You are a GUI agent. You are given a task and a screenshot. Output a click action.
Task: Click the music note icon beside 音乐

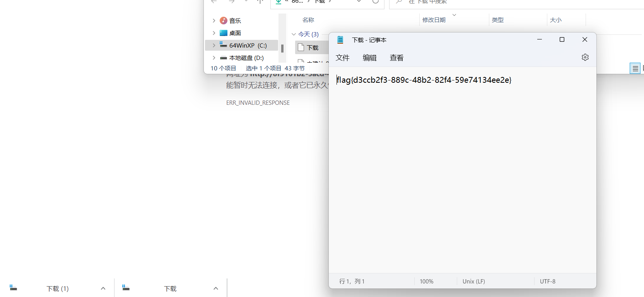click(224, 20)
